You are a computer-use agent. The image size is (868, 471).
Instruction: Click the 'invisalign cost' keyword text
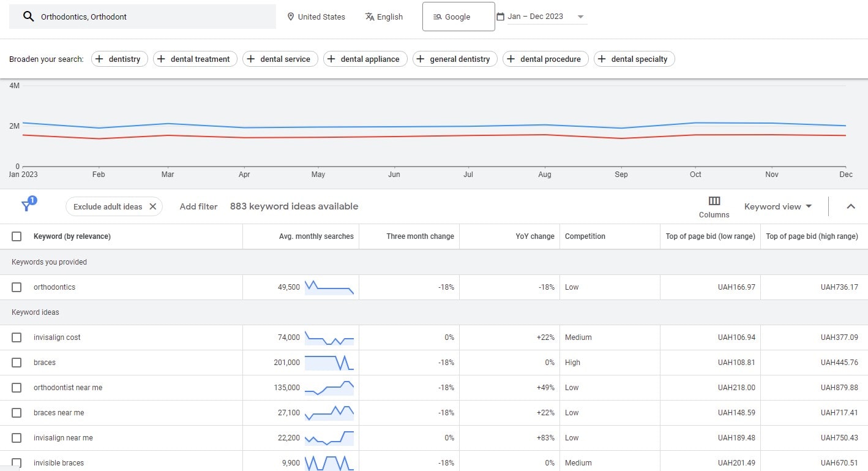click(57, 337)
